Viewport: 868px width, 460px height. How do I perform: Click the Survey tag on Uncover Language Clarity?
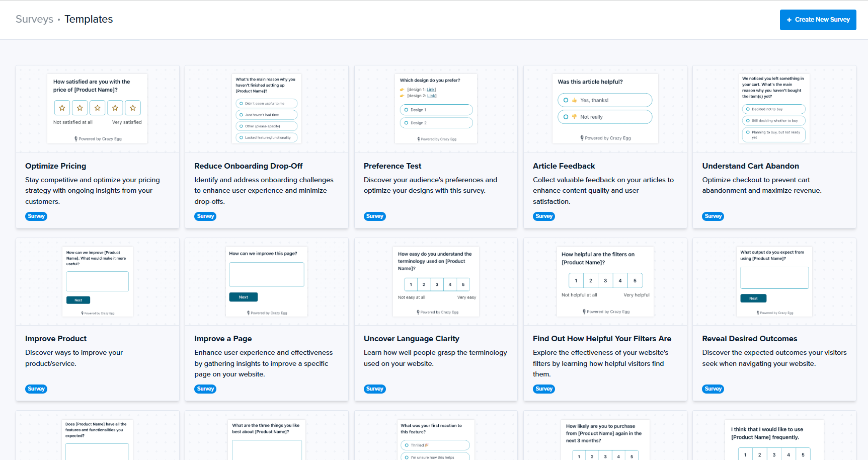pos(375,389)
